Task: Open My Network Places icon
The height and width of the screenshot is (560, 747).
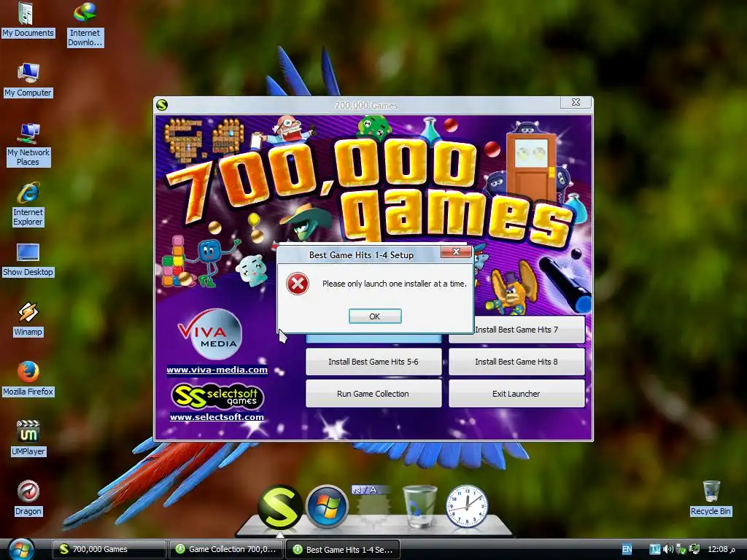Action: tap(28, 144)
